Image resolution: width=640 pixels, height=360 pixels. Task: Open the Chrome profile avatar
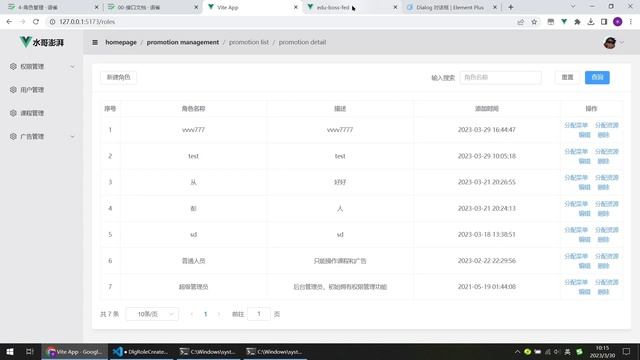pyautogui.click(x=618, y=22)
